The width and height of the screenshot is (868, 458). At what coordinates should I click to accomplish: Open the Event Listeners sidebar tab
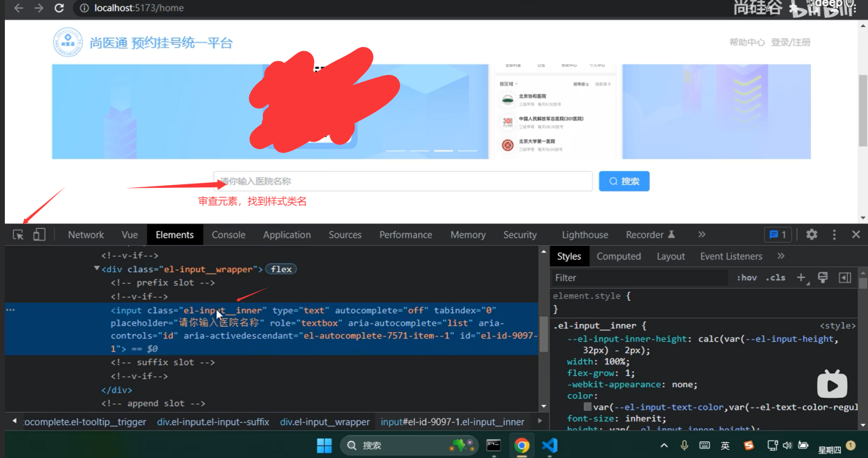(731, 256)
